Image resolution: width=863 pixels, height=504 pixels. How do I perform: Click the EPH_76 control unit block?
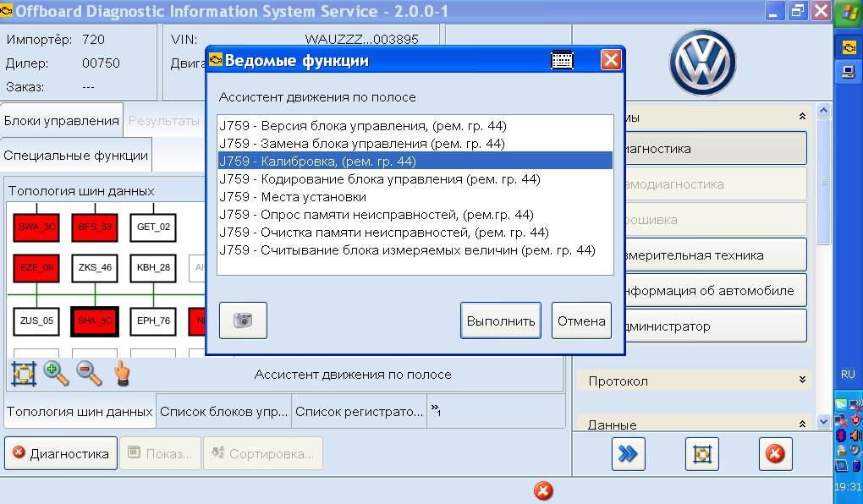(153, 321)
